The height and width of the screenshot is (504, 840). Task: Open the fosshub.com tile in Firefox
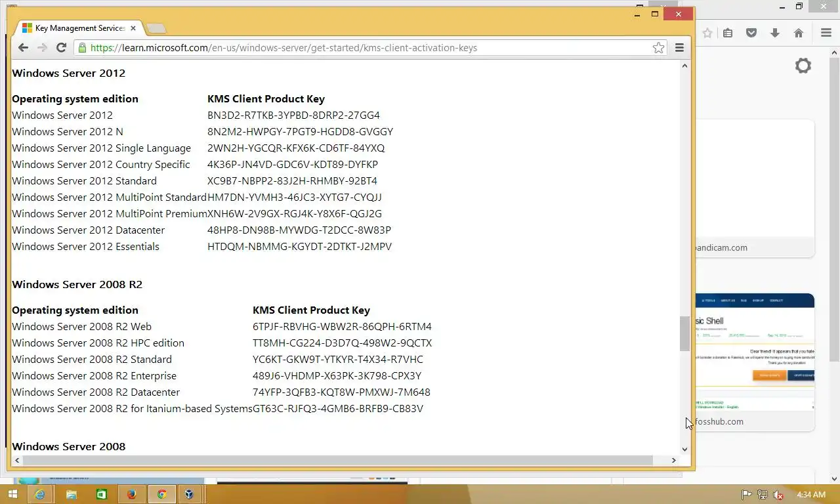[x=755, y=362]
